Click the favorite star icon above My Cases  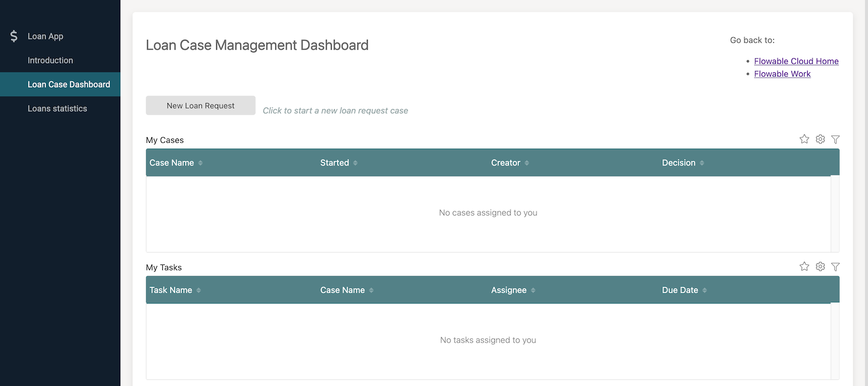(804, 139)
